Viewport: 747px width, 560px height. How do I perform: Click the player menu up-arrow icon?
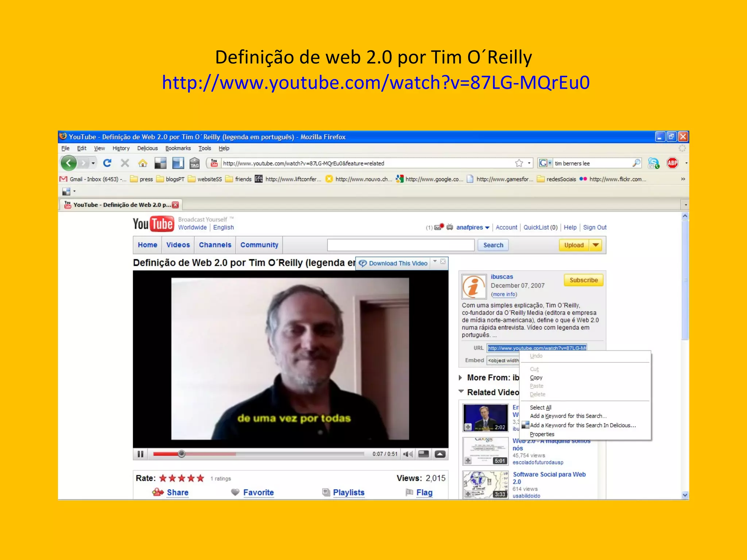(x=440, y=454)
